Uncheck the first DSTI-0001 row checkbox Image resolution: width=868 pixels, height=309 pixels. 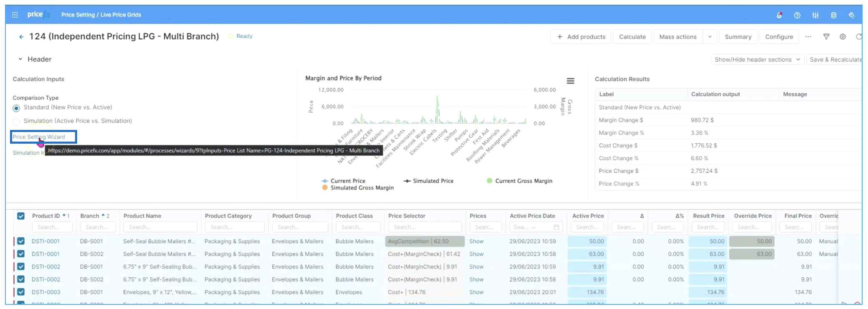click(21, 241)
